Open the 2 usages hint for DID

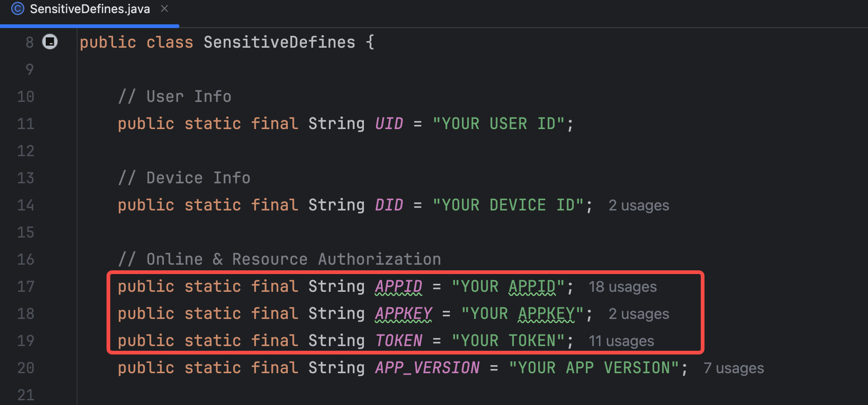639,205
